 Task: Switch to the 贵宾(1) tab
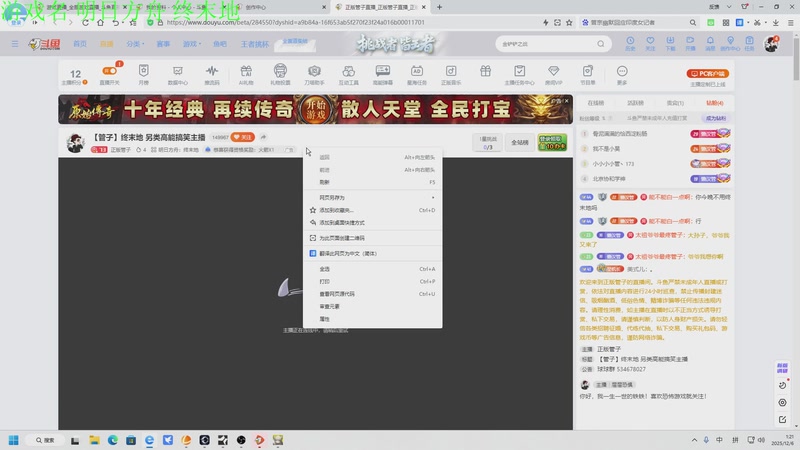[675, 103]
